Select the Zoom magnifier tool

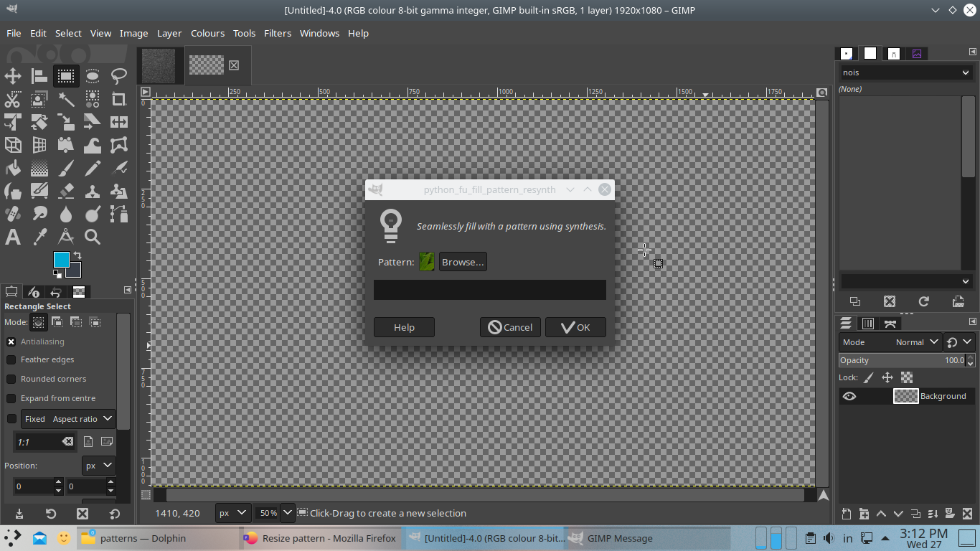(x=93, y=237)
